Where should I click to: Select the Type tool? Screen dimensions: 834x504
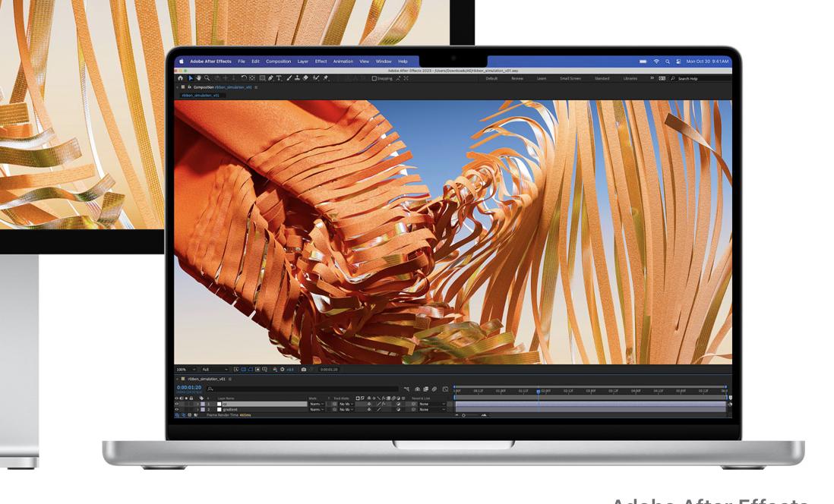coord(278,77)
